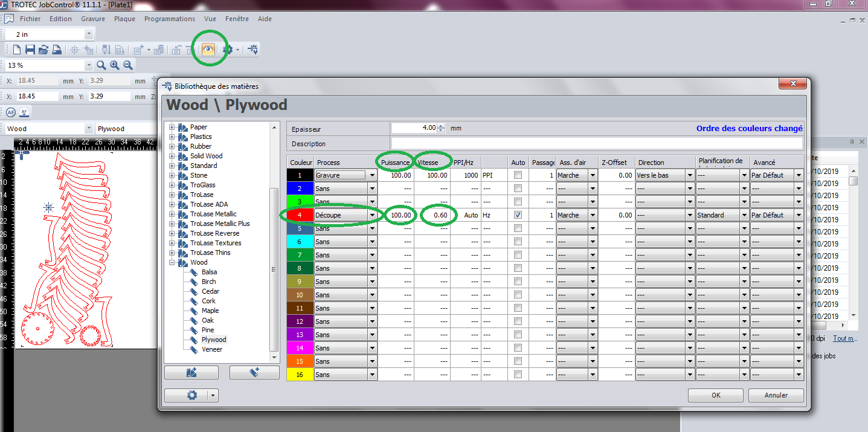Viewport: 868px width, 432px height.
Task: Click the Puissance 100.00 cell in row 4
Action: point(396,215)
